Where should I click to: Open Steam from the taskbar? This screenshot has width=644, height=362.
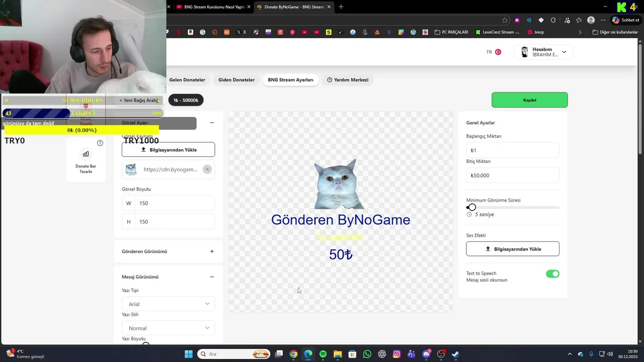click(x=456, y=354)
